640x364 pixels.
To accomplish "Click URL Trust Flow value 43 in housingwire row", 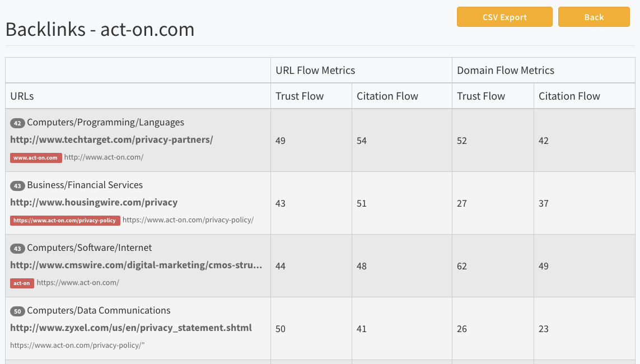I will coord(281,204).
